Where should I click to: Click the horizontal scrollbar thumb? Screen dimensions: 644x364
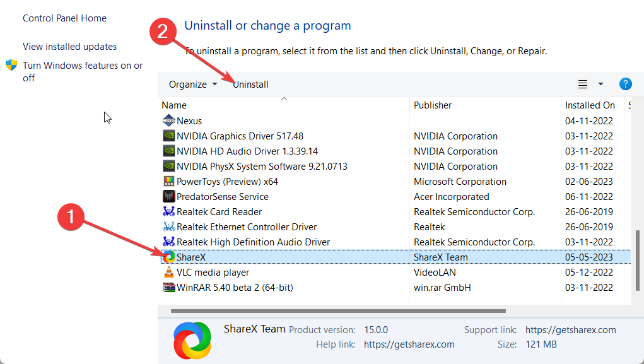tap(338, 311)
